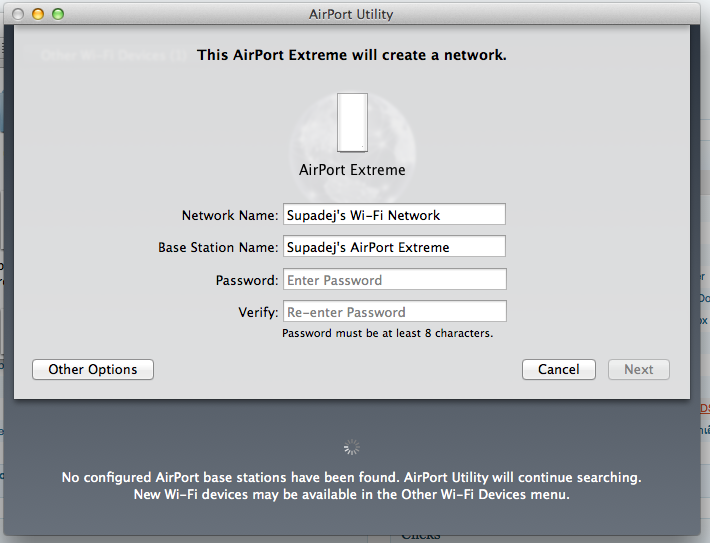Click the spinning search progress indicator
This screenshot has width=710, height=543.
coord(352,447)
